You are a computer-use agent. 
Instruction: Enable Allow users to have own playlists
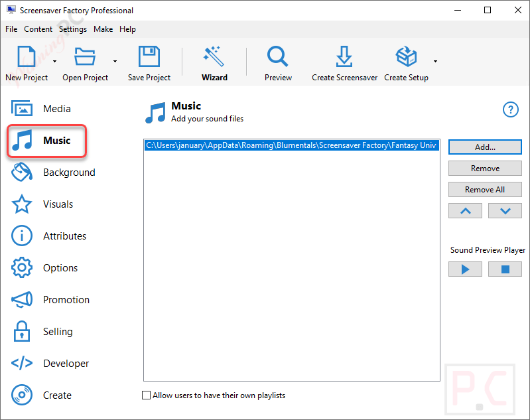pos(146,395)
